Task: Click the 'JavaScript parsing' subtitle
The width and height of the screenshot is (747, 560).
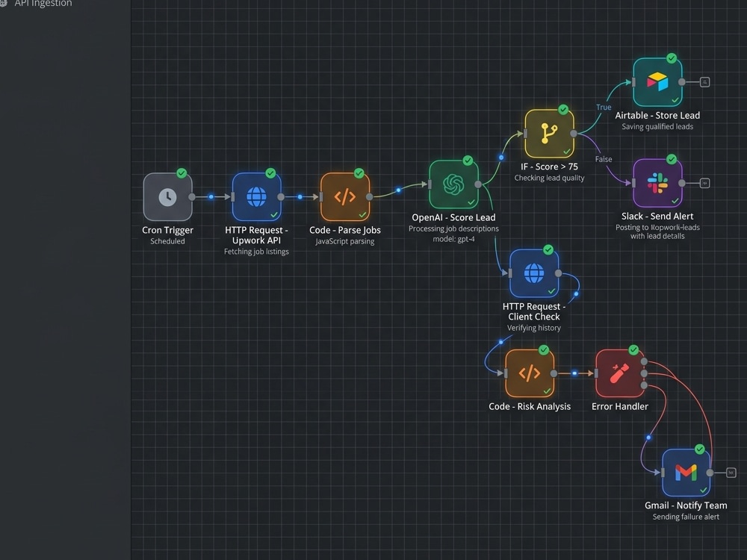Action: point(345,241)
